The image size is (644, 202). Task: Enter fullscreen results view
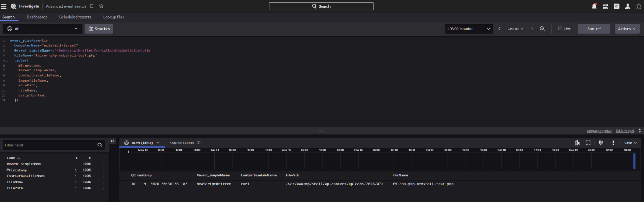[588, 143]
